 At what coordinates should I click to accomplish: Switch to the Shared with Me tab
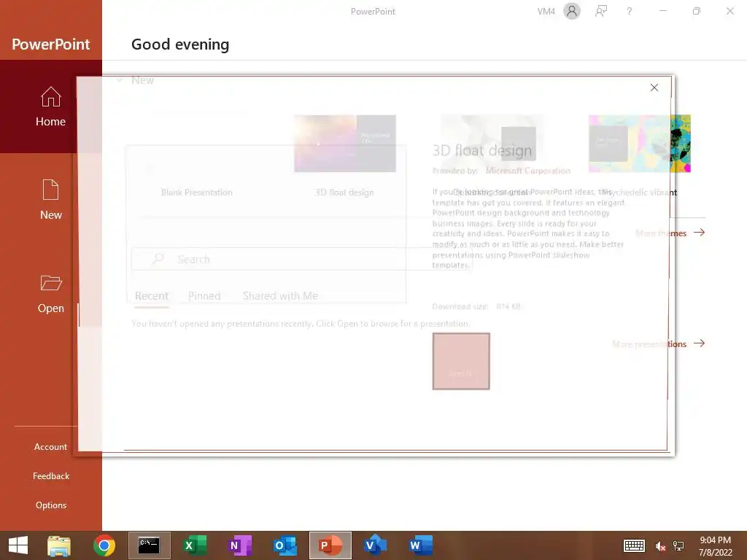point(280,296)
